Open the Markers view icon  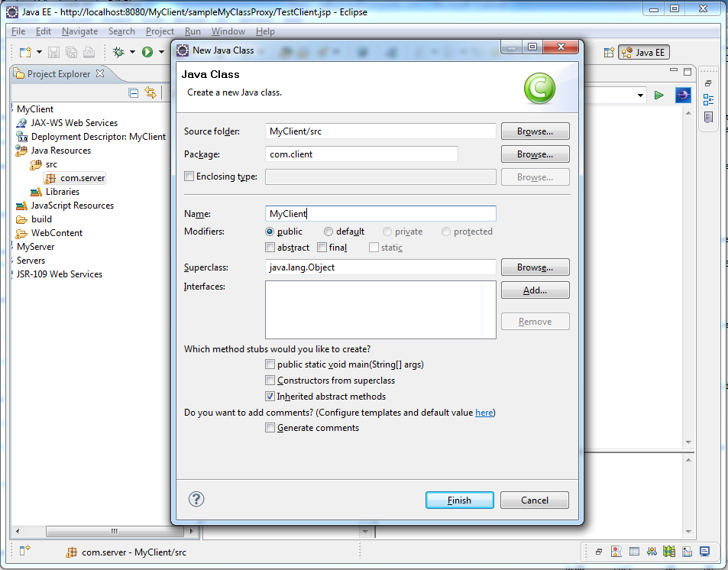(x=616, y=552)
